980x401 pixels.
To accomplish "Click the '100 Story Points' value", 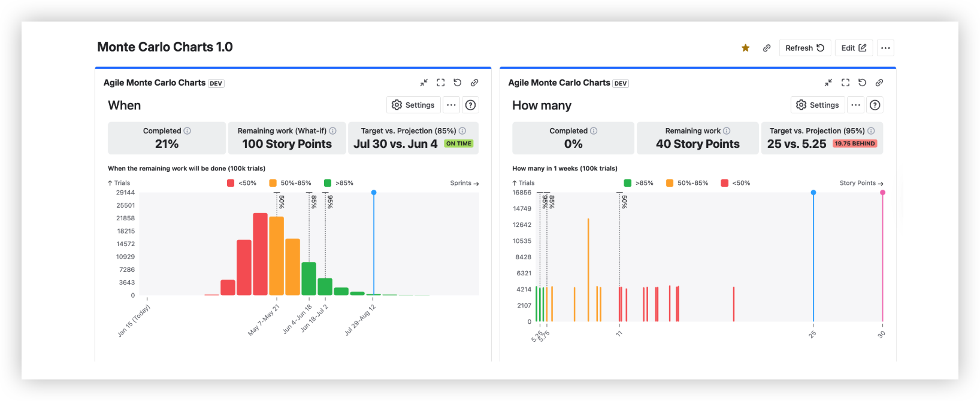I will click(x=287, y=144).
